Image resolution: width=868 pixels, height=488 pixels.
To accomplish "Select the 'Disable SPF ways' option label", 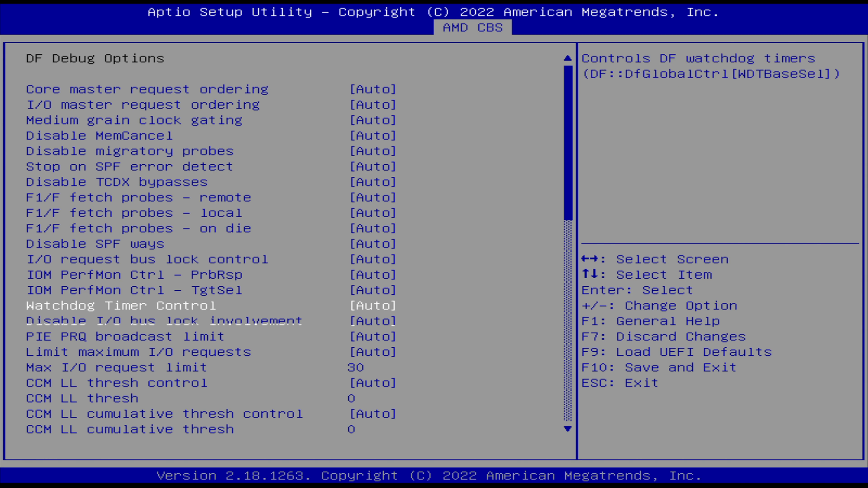I will point(95,244).
